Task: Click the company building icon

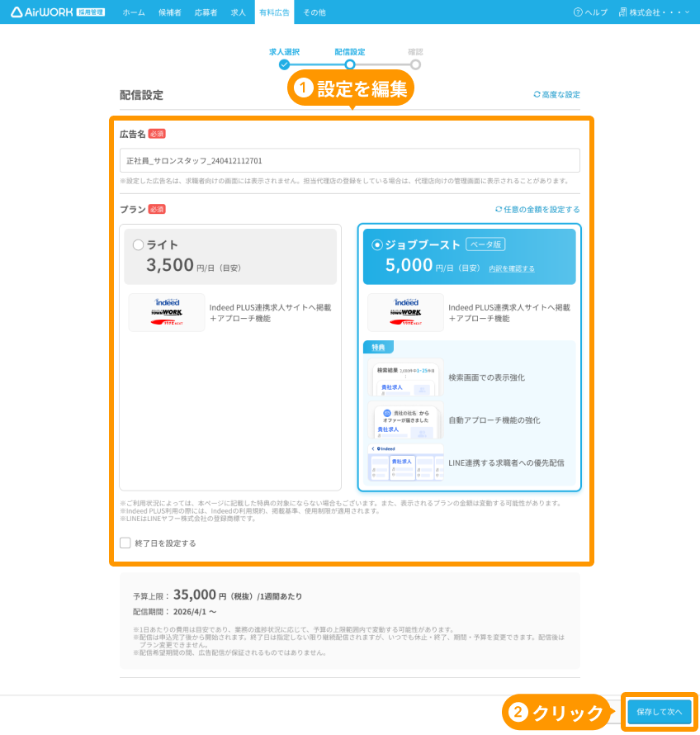Action: [622, 12]
